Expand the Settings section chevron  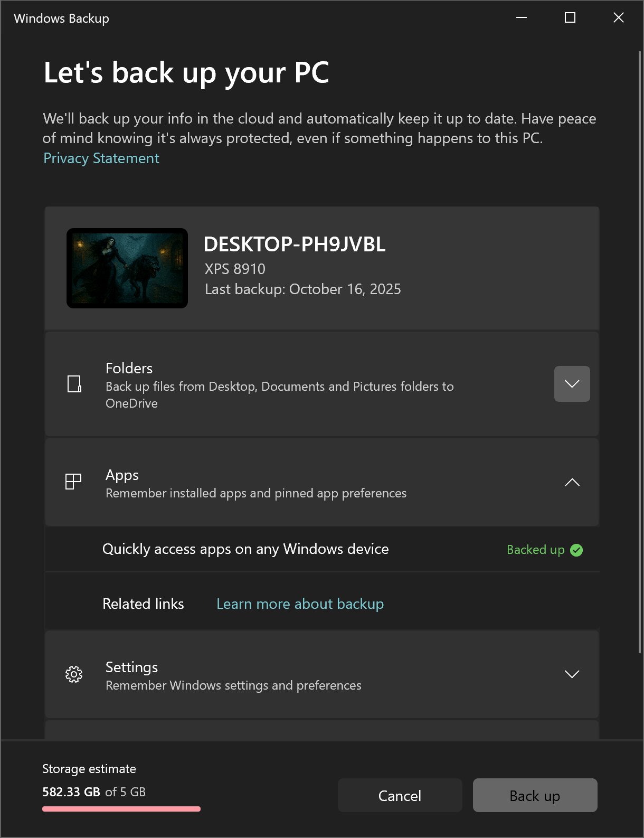pos(572,674)
